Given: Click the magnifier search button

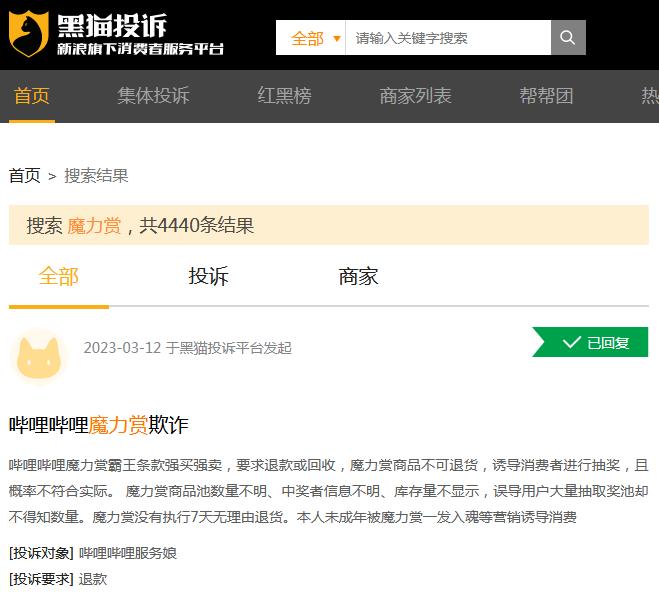Looking at the screenshot, I should (x=568, y=37).
